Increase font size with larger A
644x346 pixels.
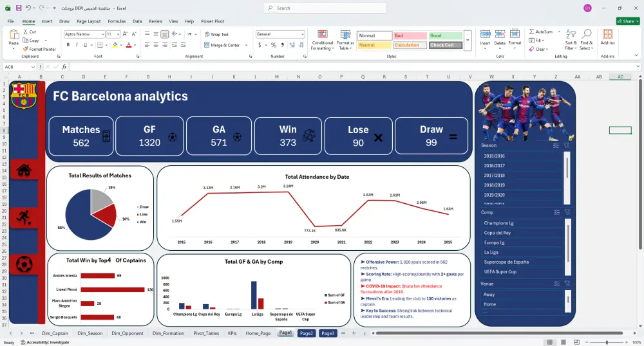125,34
